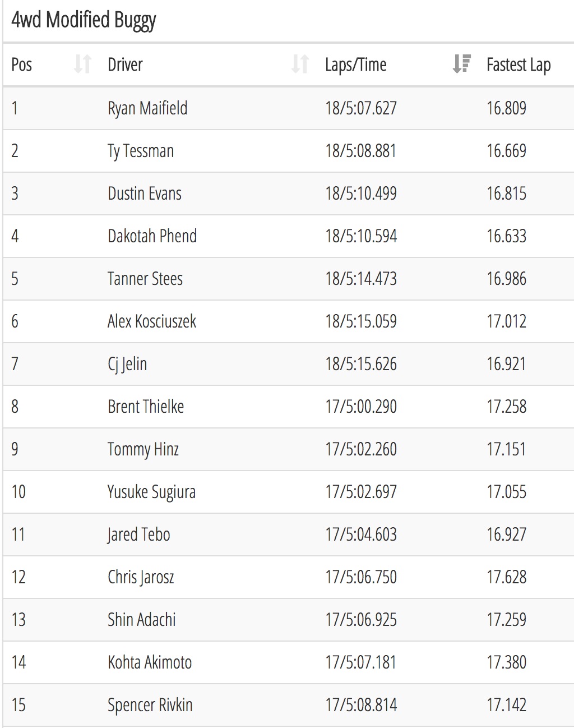Select Kohta Akimoto driver row
The image size is (574, 728).
click(288, 662)
